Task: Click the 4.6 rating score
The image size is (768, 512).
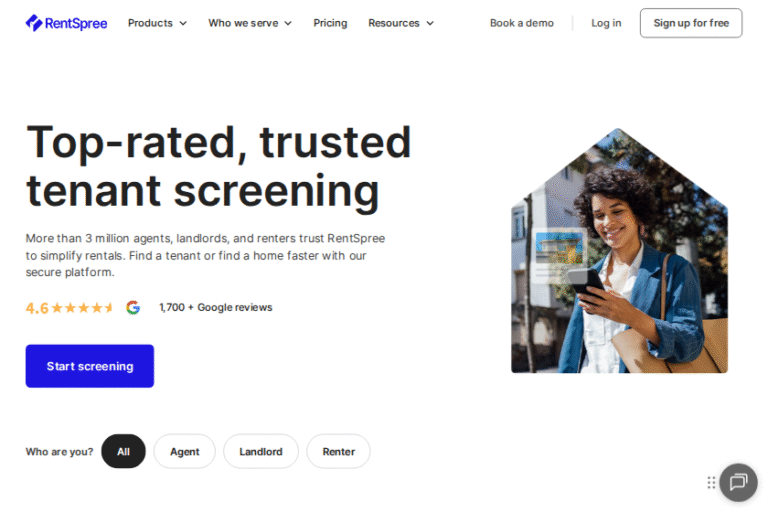Action: (x=37, y=308)
